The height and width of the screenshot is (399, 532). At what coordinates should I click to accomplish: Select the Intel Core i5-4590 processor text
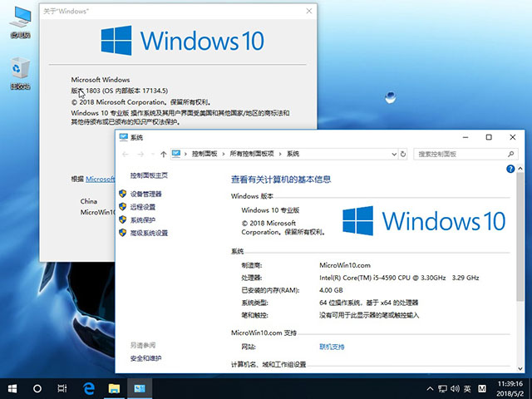399,278
